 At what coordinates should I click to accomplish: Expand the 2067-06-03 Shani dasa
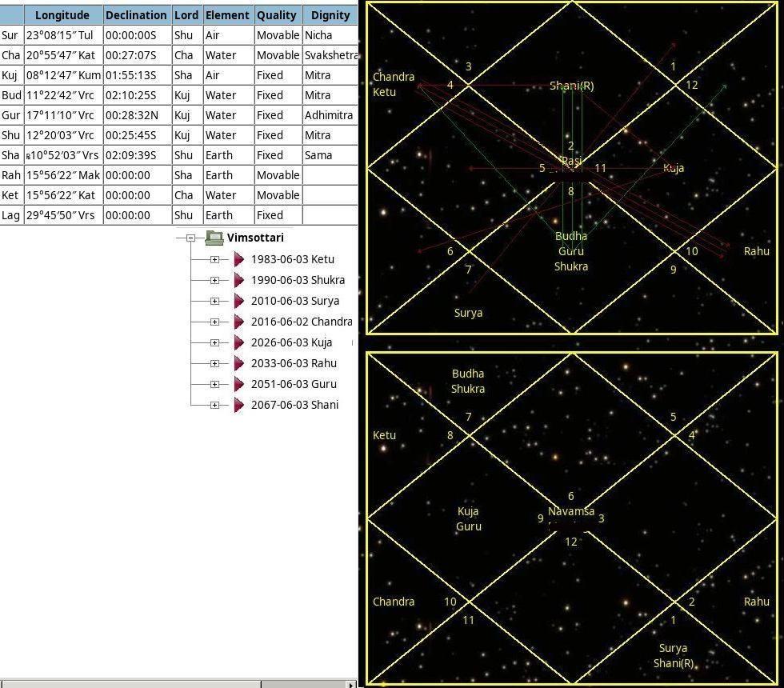[214, 405]
